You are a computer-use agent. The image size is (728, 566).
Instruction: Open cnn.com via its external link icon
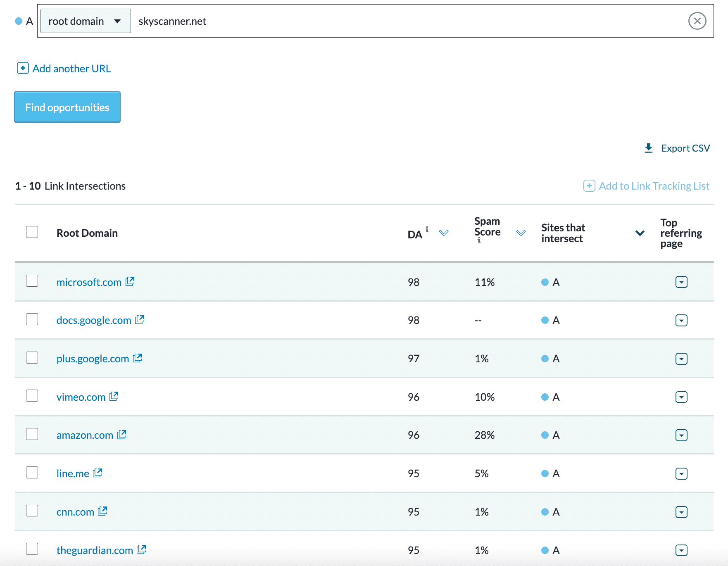103,511
